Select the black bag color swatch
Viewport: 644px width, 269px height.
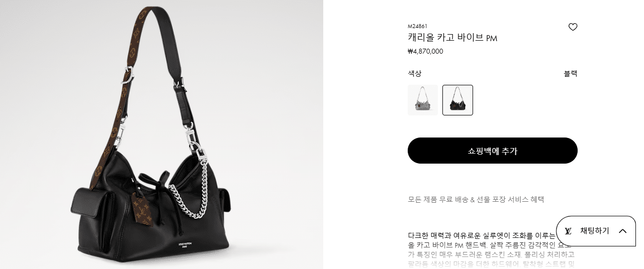pos(457,100)
